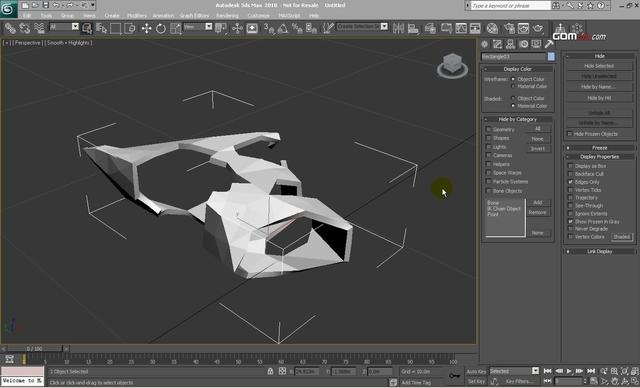
Task: Click the time slider 0 / 100 handle
Action: [35, 349]
